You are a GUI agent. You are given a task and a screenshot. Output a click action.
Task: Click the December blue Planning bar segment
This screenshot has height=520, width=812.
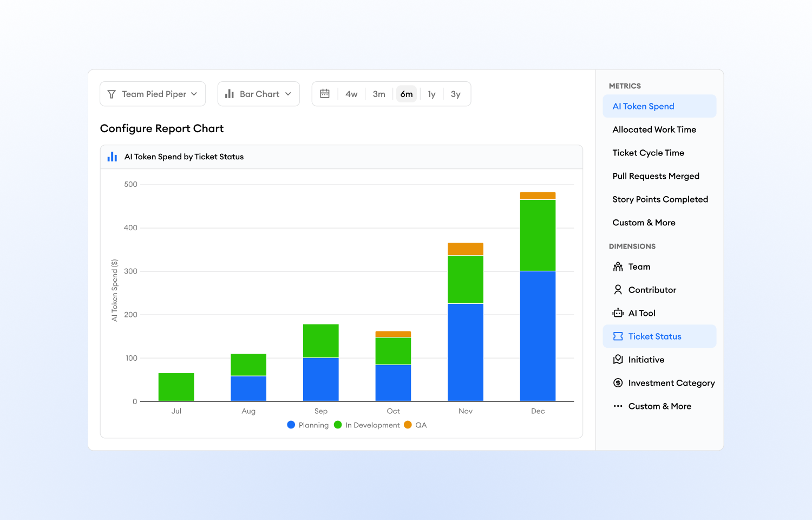538,336
